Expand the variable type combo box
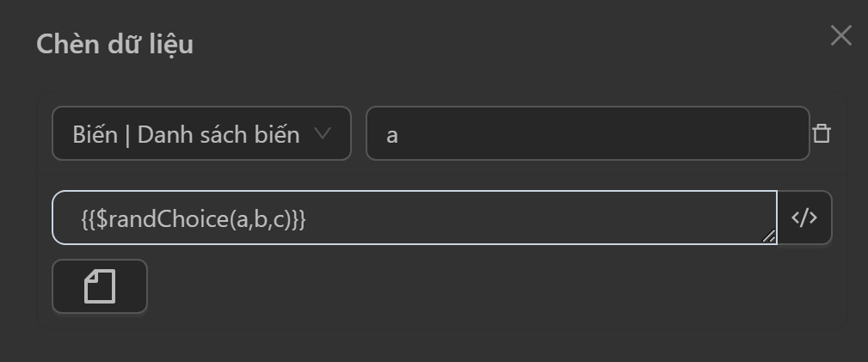868x362 pixels. click(201, 133)
